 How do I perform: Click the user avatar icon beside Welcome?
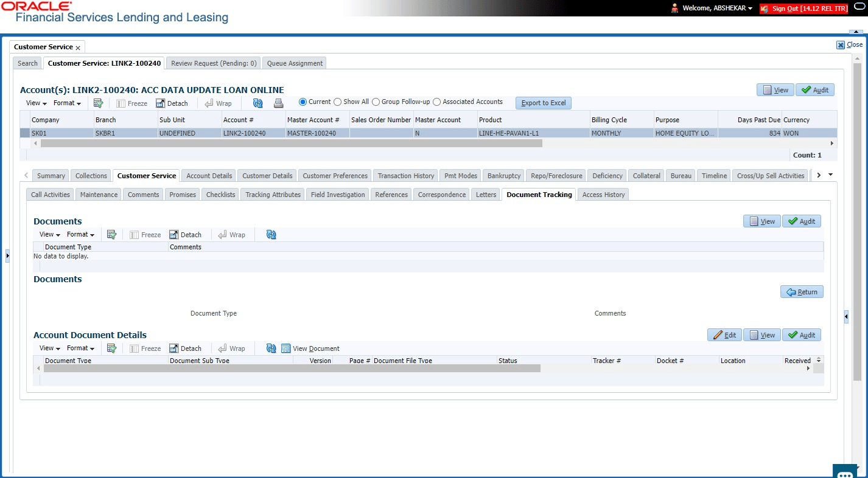[x=674, y=9]
